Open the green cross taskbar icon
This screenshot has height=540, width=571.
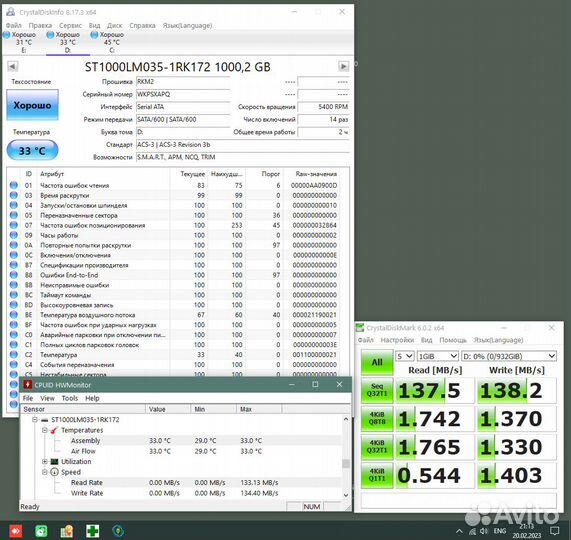(x=92, y=531)
